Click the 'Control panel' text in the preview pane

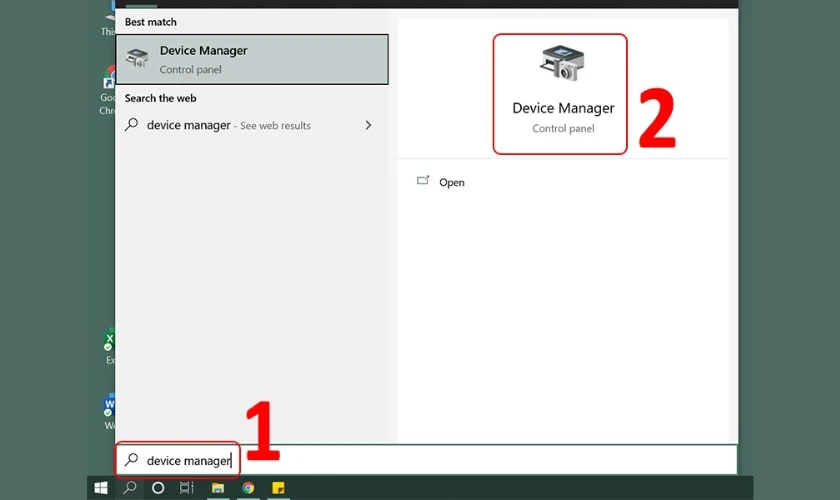tap(563, 129)
